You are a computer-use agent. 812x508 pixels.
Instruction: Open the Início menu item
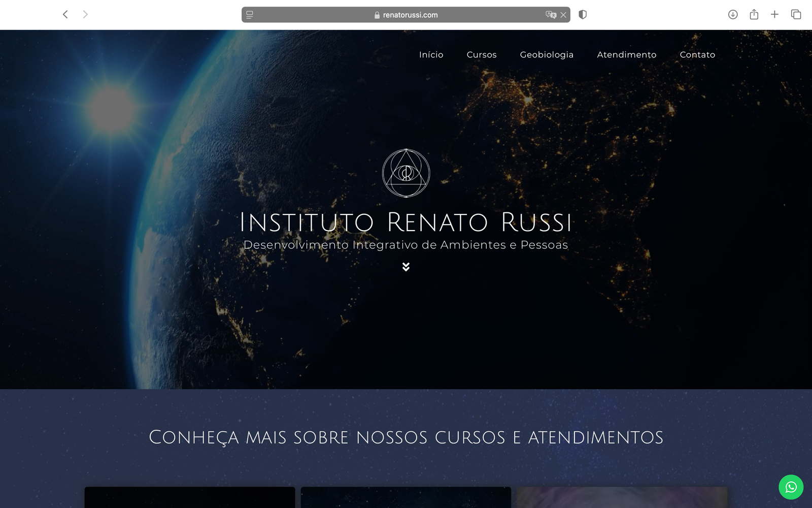tap(431, 55)
